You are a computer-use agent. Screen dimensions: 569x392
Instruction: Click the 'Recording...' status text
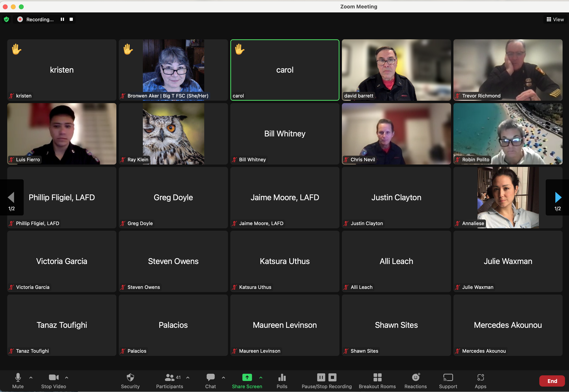[40, 20]
